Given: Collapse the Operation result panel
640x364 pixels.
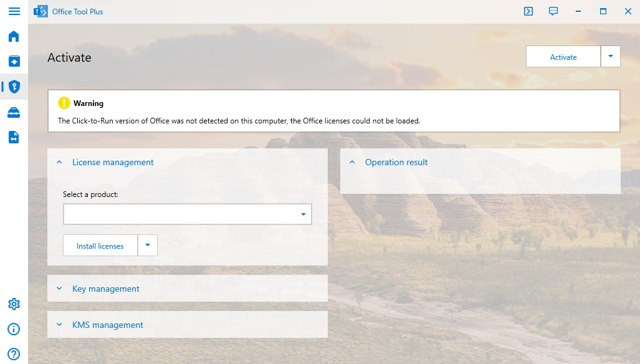Looking at the screenshot, I should point(352,162).
